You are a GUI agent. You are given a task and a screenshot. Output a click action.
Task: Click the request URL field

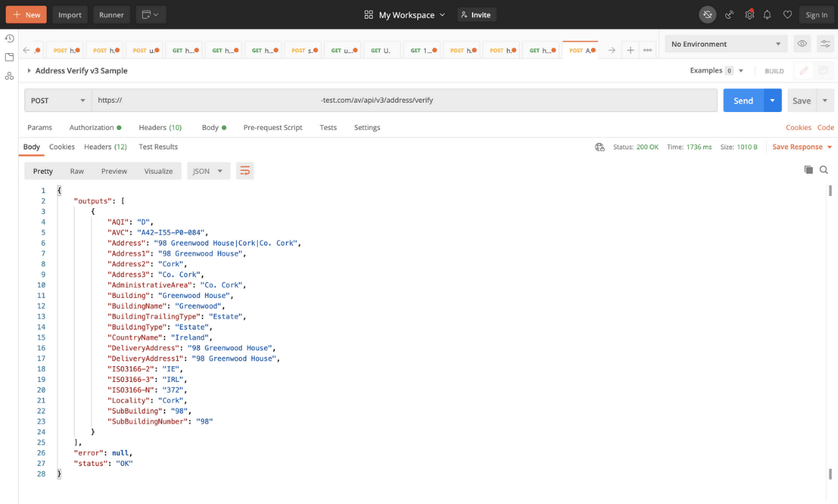(x=404, y=101)
